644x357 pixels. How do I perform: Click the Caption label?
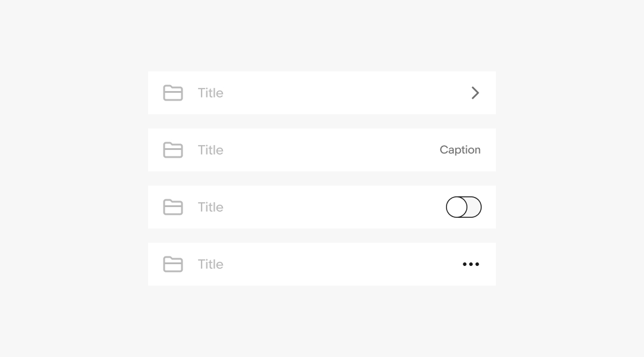click(x=460, y=150)
